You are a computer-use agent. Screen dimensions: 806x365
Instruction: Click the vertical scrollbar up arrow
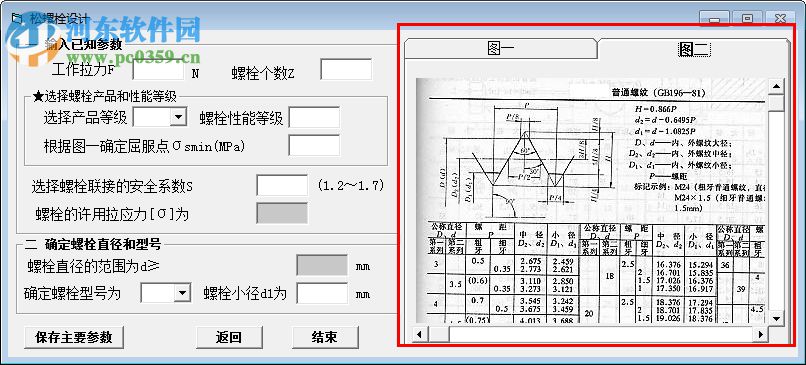[x=776, y=86]
